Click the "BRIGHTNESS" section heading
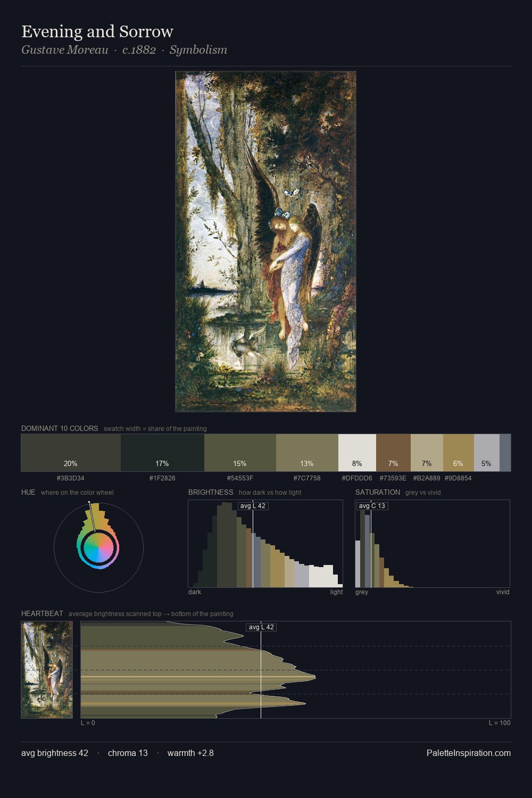Viewport: 532px width, 798px height. click(211, 492)
